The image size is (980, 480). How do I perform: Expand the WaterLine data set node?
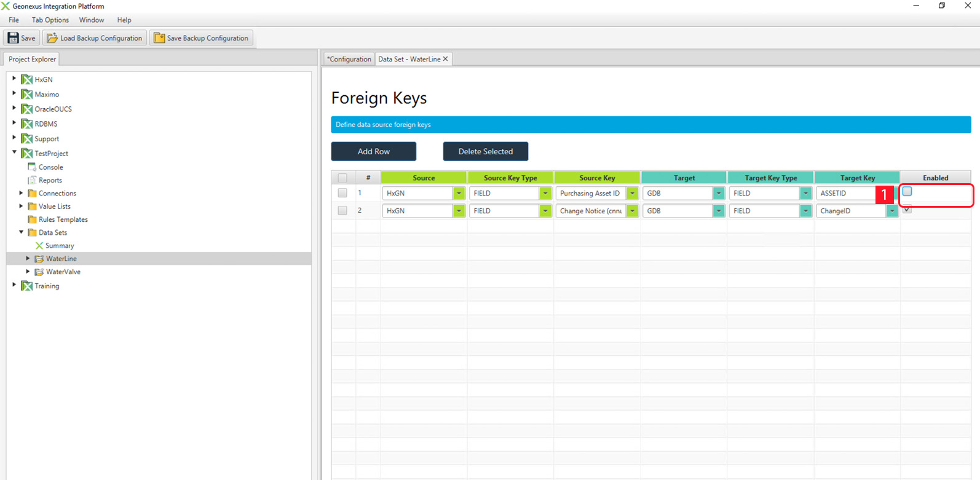click(x=28, y=259)
